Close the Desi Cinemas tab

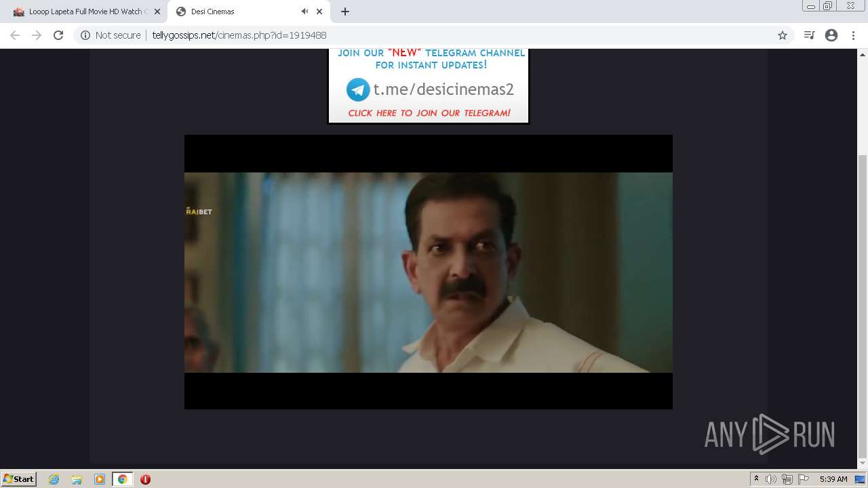click(319, 12)
